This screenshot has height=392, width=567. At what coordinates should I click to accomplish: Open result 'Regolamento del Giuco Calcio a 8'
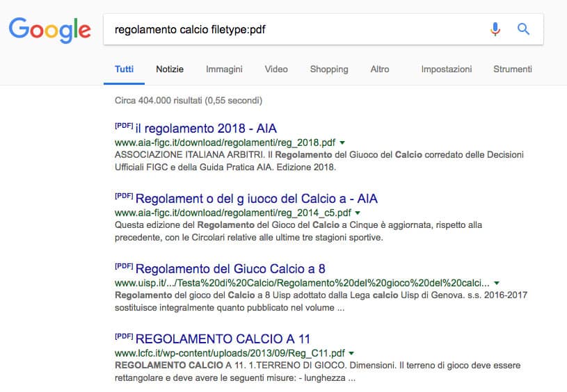pos(230,268)
